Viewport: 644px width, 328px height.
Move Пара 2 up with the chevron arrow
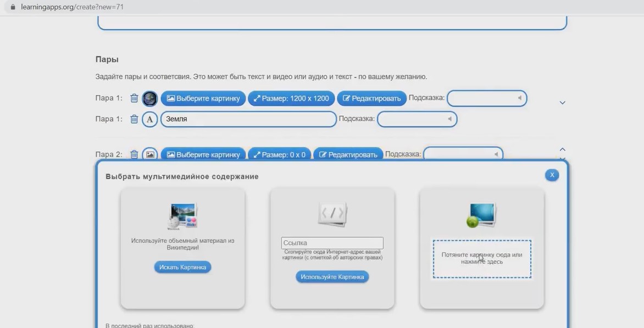pyautogui.click(x=562, y=149)
